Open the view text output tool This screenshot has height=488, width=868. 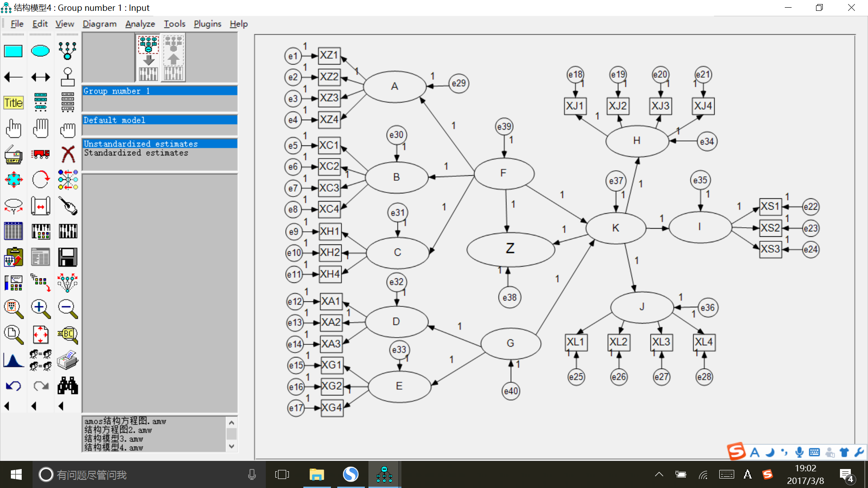click(40, 257)
